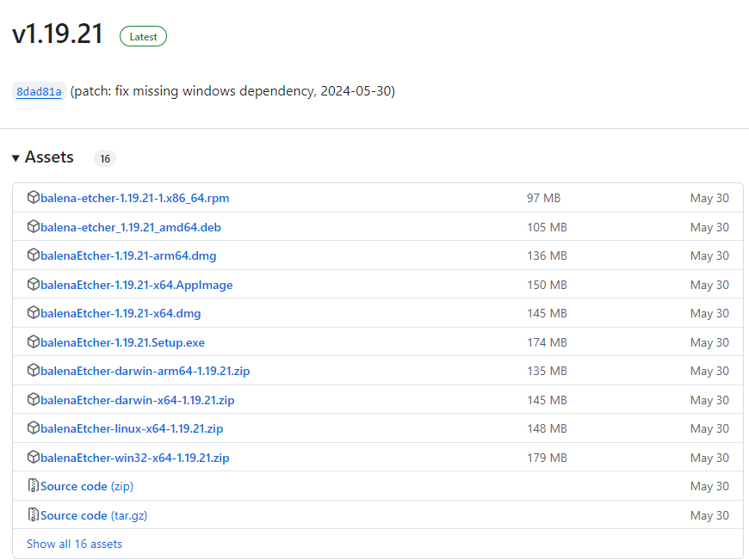This screenshot has height=560, width=749.
Task: Download balena-etcher_1.19.21_amd64.deb
Action: (x=130, y=227)
